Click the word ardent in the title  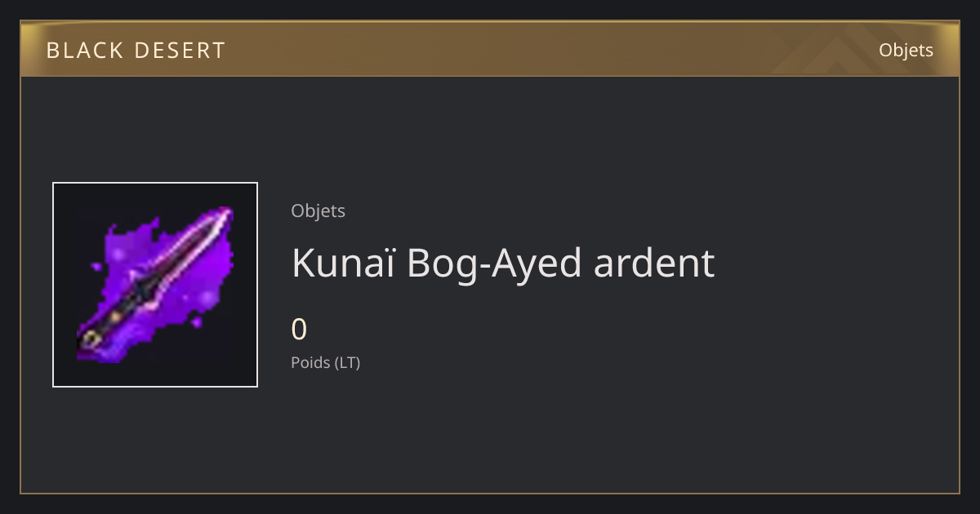tap(654, 263)
